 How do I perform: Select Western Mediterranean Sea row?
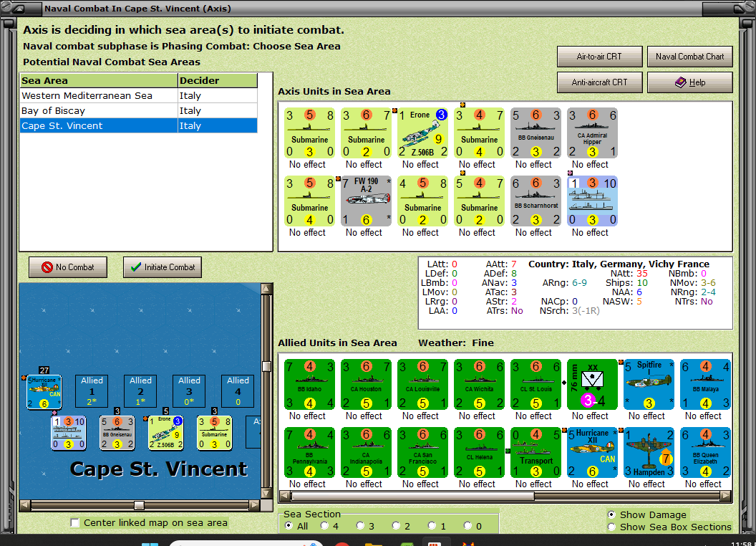point(139,95)
